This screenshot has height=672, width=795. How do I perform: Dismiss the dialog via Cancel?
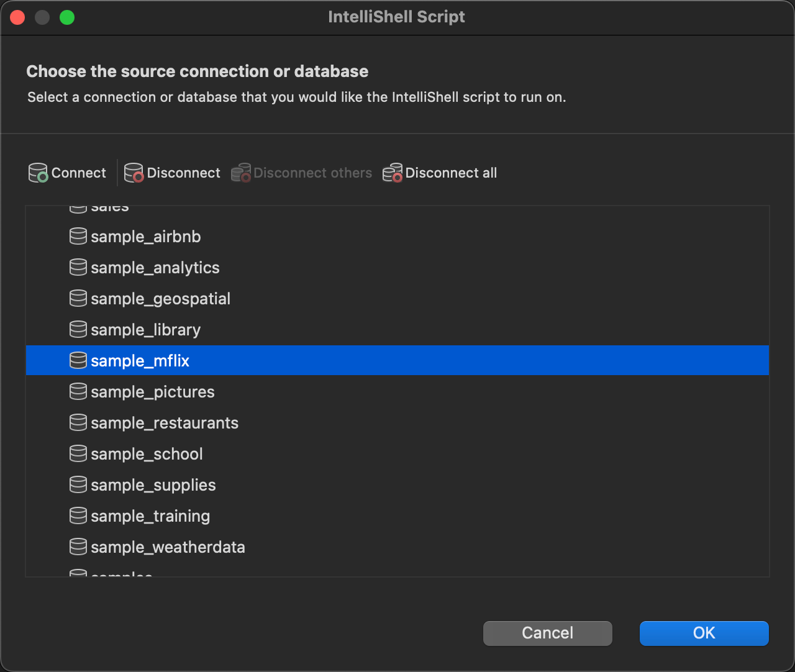coord(547,633)
